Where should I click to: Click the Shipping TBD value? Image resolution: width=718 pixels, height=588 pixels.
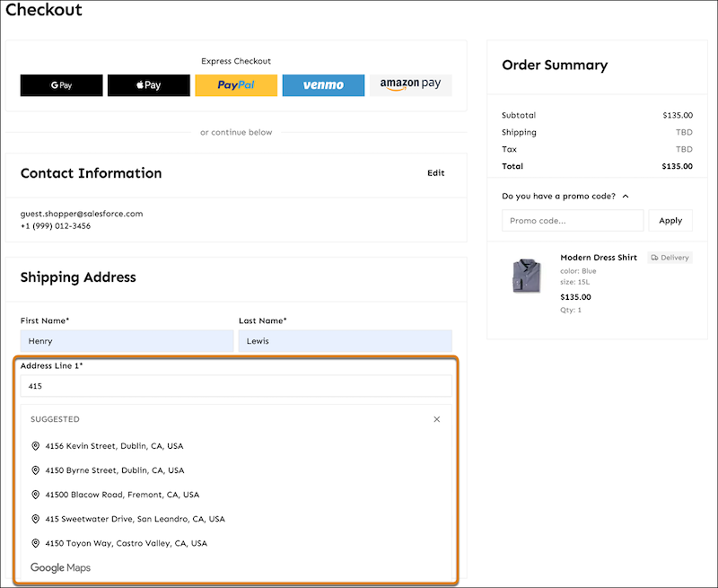point(684,132)
